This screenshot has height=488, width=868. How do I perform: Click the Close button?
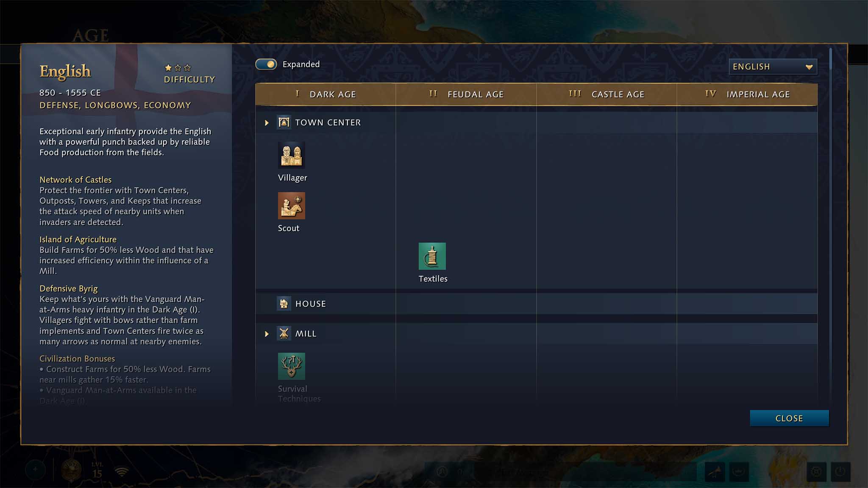click(789, 418)
